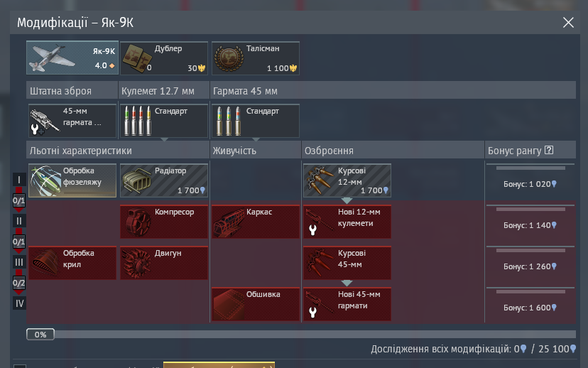Click the gold button at window bottom
The image size is (588, 368).
click(219, 365)
